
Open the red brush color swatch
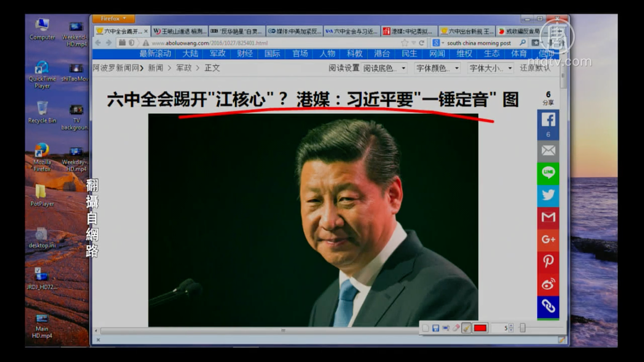point(480,328)
